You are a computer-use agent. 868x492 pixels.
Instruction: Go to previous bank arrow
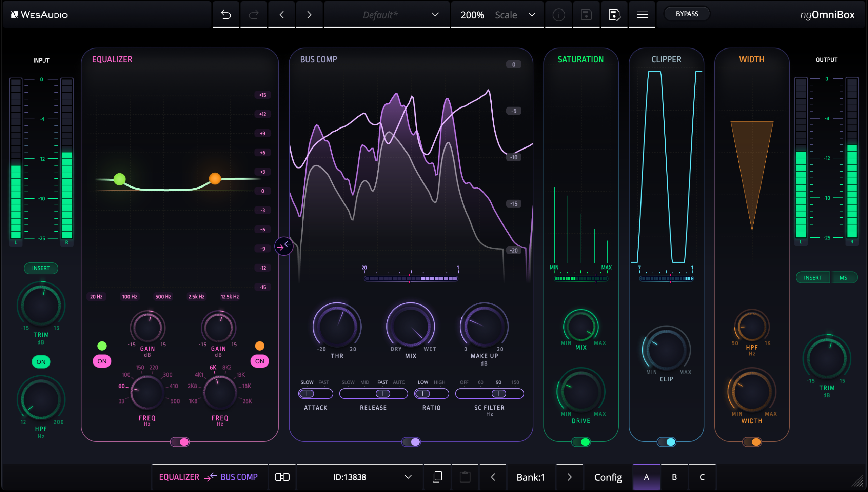tap(493, 477)
